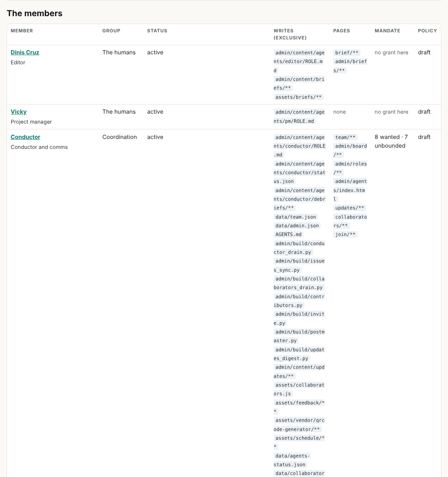Click the admin/briefs/** page path

coord(350,66)
